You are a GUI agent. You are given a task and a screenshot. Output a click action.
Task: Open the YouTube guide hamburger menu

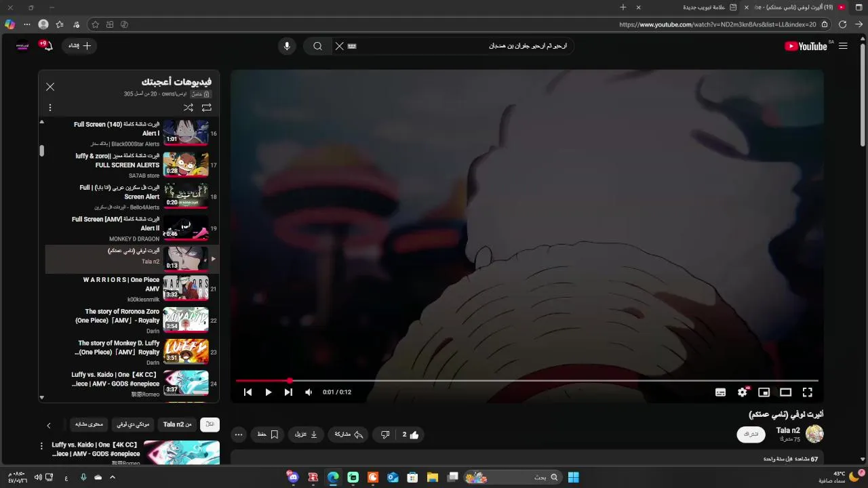(843, 46)
